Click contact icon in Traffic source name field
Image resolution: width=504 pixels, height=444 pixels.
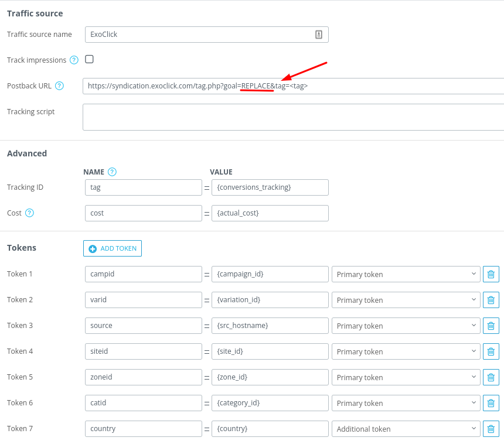319,35
